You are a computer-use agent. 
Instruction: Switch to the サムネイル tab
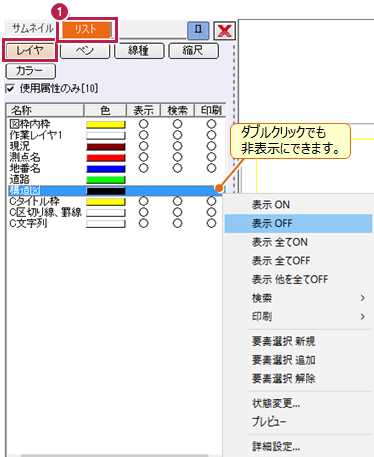32,29
